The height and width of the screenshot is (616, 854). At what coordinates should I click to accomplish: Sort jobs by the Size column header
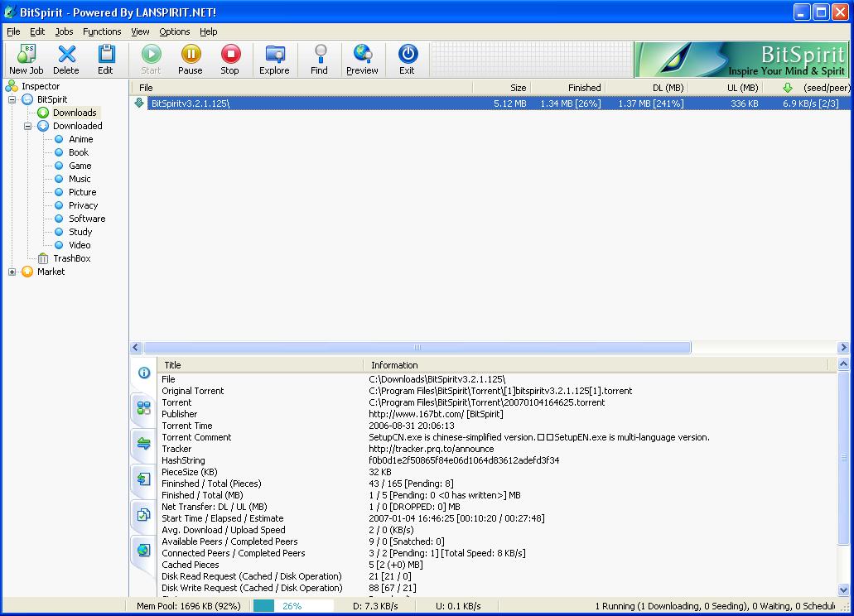pos(502,88)
